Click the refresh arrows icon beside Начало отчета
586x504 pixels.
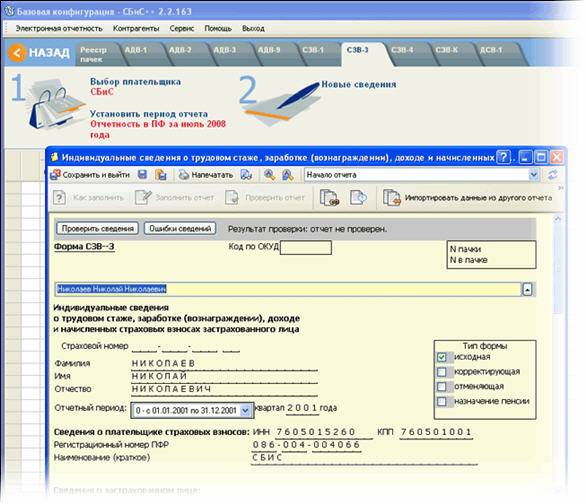(552, 174)
